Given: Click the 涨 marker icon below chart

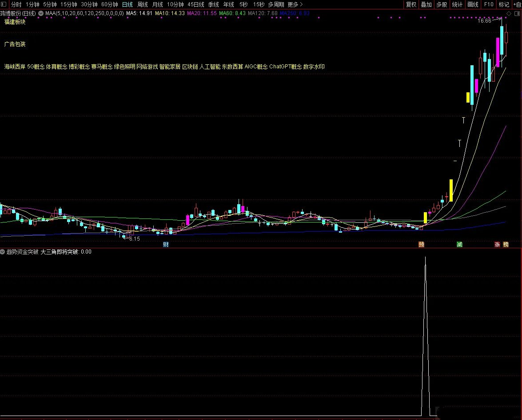Looking at the screenshot, I should 497,245.
